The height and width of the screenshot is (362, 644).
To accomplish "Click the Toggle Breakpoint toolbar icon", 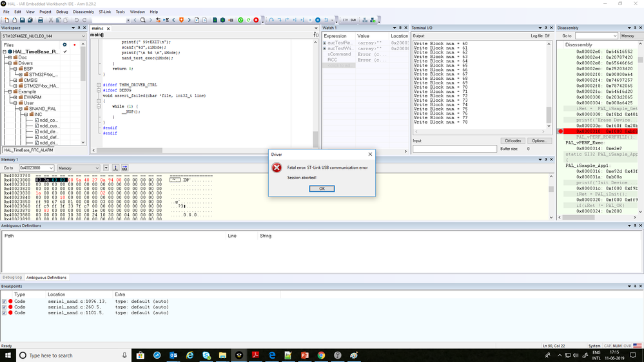I will click(230, 20).
